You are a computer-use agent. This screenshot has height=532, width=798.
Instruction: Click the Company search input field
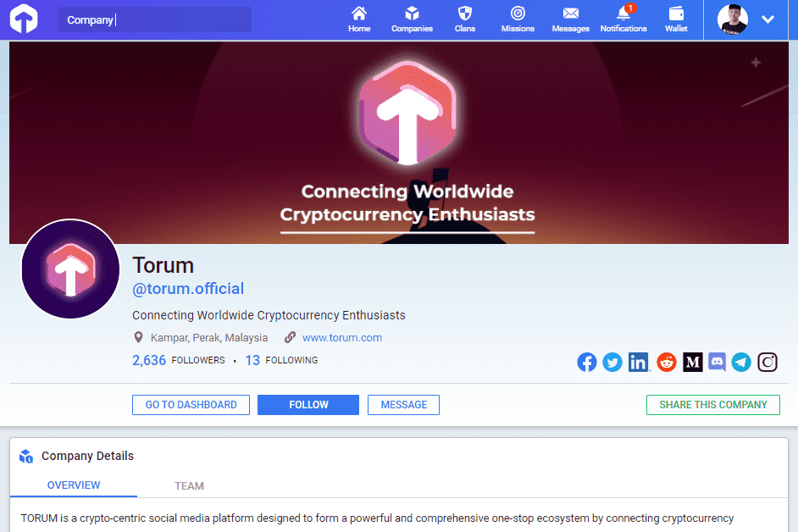155,18
